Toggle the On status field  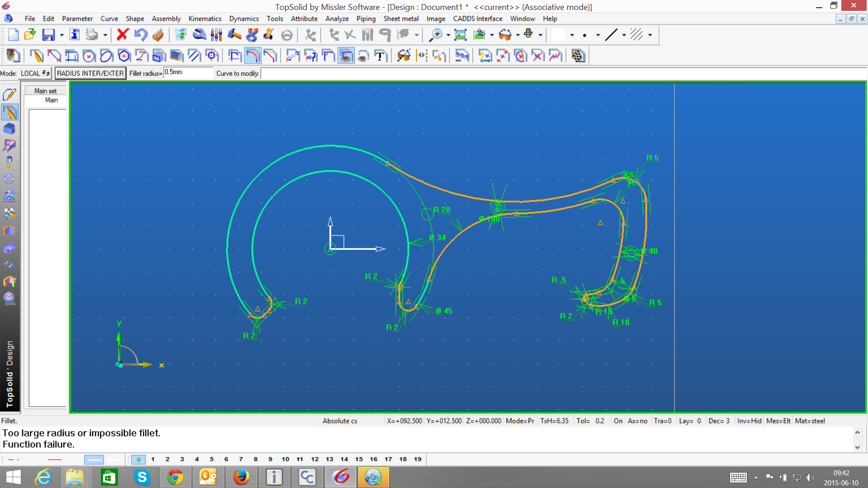(618, 421)
